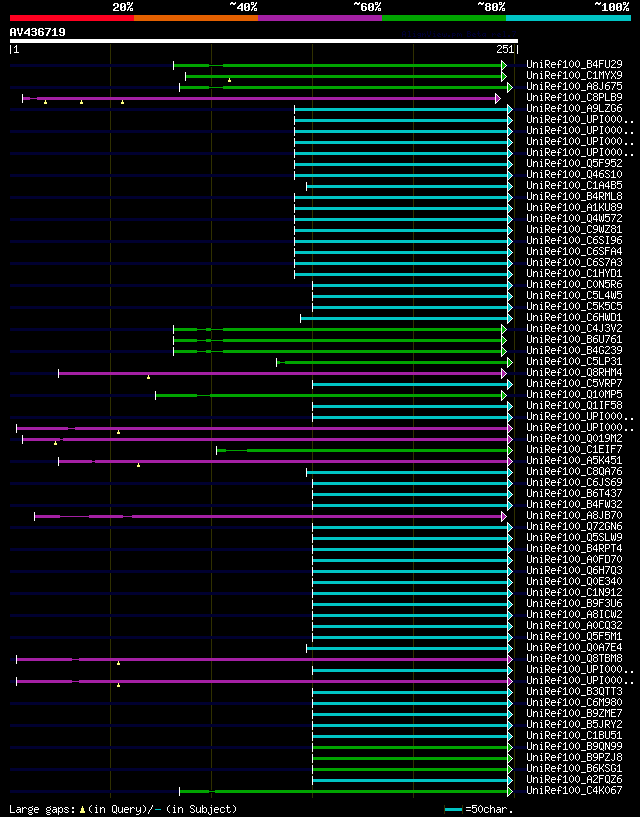Click the red 20% identity legend segment
Screen dimensions: 640x817
[x=72, y=18]
